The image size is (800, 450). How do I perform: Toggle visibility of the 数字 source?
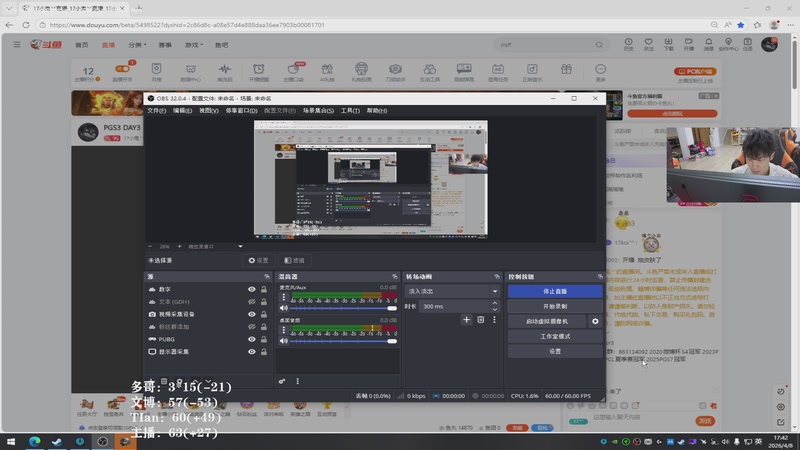tap(252, 289)
